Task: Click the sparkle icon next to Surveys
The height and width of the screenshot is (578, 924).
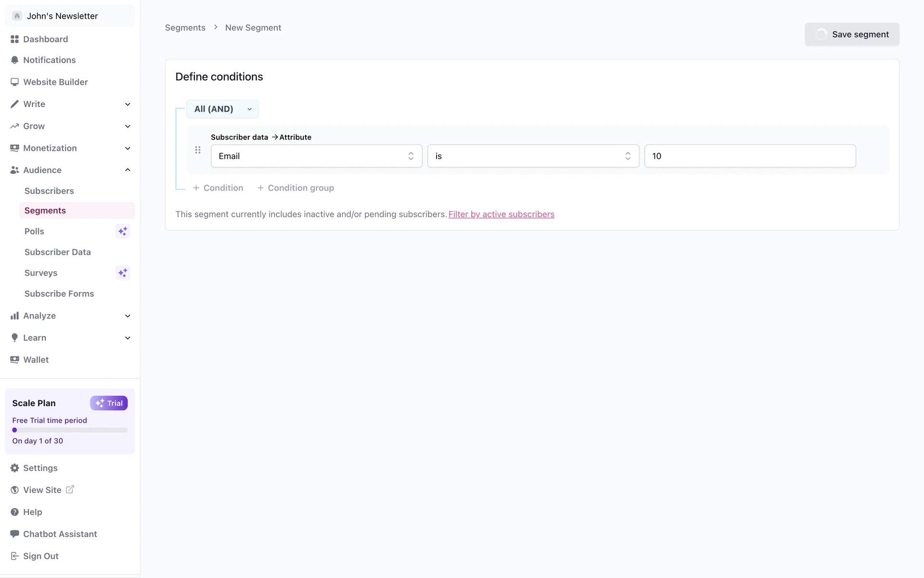Action: click(x=123, y=273)
